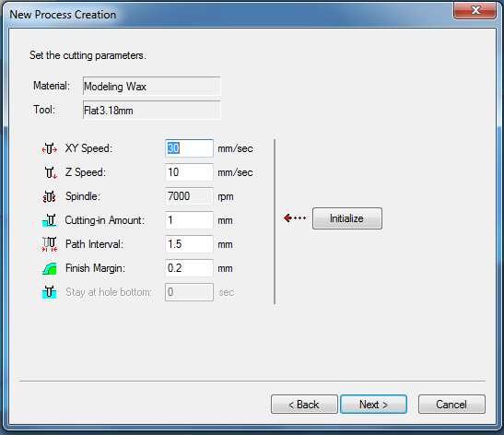Click the Z Speed label text
This screenshot has height=435, width=504.
point(86,172)
